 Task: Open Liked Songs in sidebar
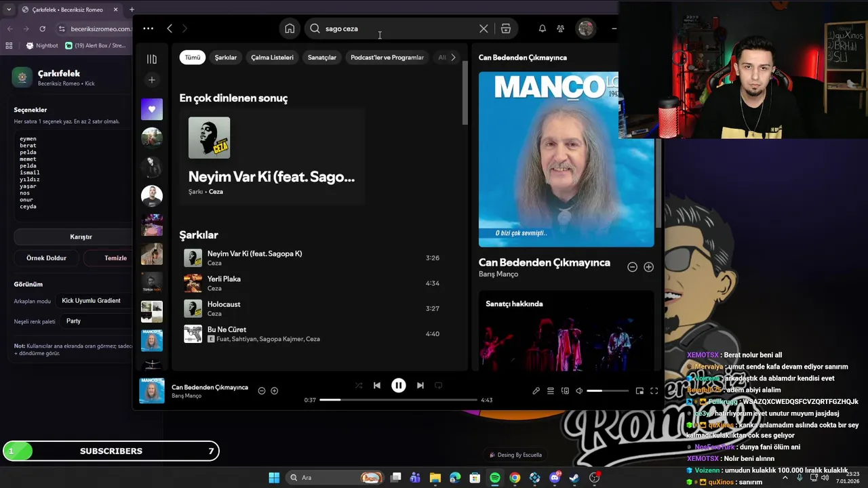coord(152,109)
